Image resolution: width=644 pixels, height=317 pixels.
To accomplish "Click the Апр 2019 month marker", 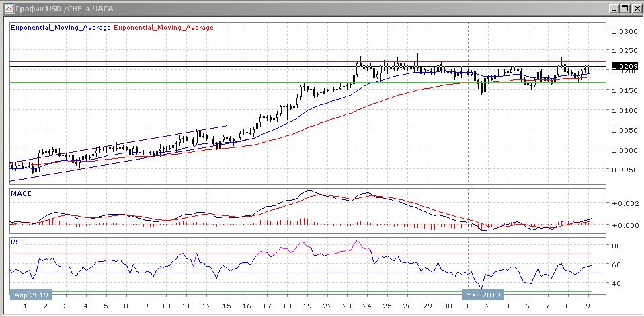I will [30, 295].
